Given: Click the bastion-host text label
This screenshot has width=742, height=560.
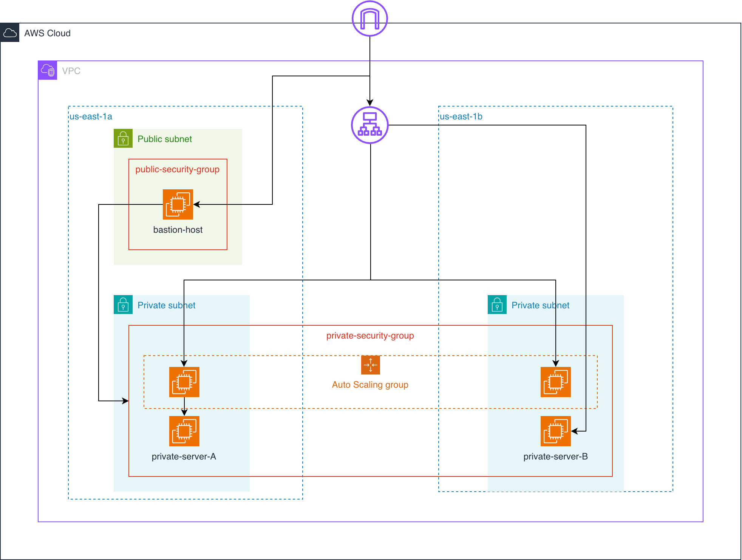Looking at the screenshot, I should point(178,230).
